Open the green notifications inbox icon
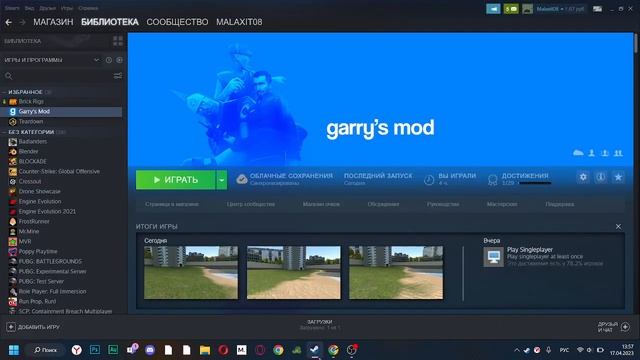The image size is (640, 360). pyautogui.click(x=511, y=9)
